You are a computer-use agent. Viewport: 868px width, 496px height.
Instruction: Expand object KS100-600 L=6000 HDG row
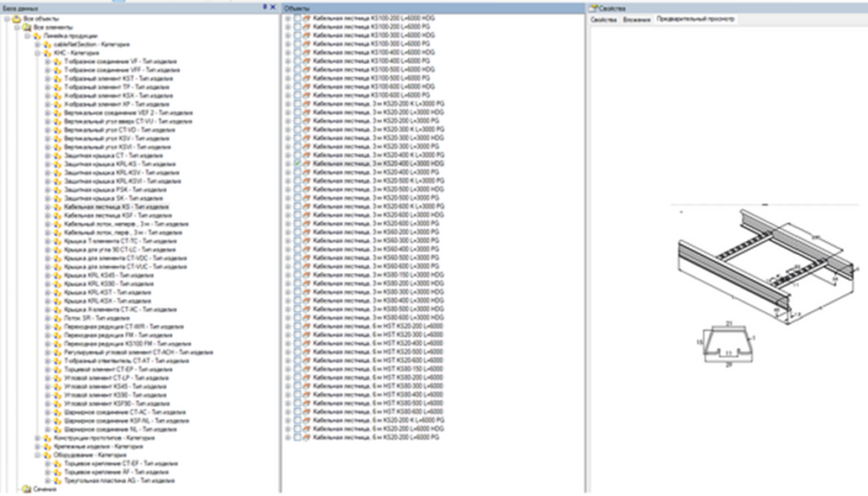point(288,87)
